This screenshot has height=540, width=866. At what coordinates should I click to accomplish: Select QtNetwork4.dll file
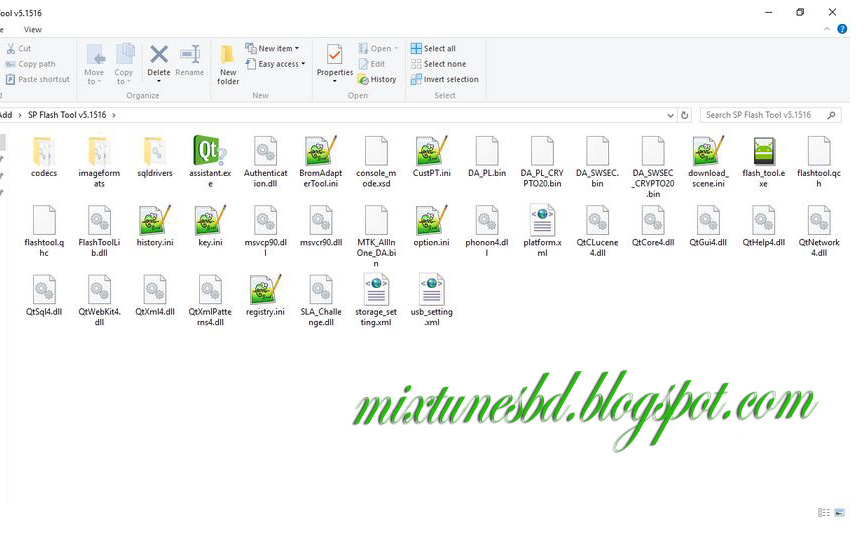click(819, 231)
